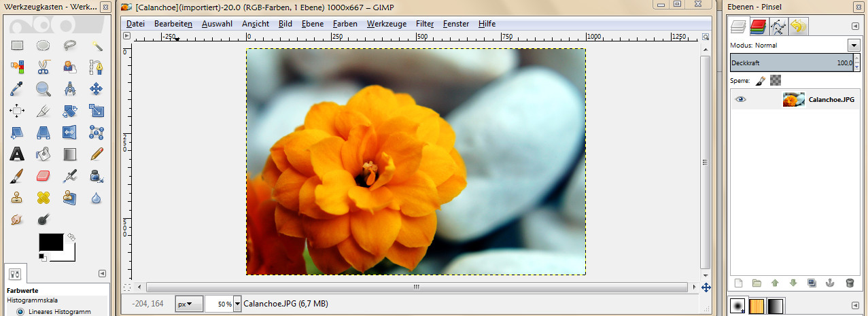The height and width of the screenshot is (316, 868).
Task: Select the Dodge/Burn tool
Action: pos(44,220)
